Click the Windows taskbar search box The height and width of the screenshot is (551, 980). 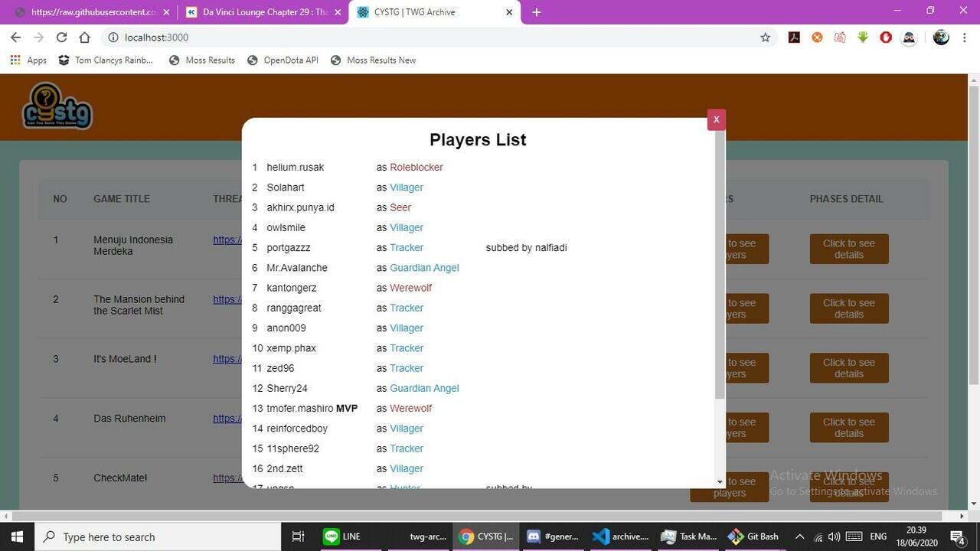click(158, 536)
